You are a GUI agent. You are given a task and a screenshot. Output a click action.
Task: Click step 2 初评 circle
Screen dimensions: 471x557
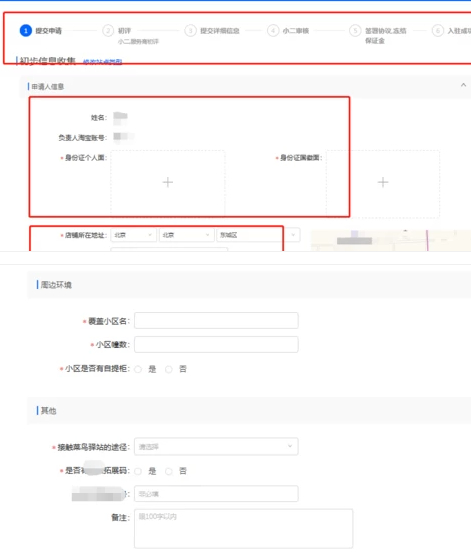click(x=108, y=31)
